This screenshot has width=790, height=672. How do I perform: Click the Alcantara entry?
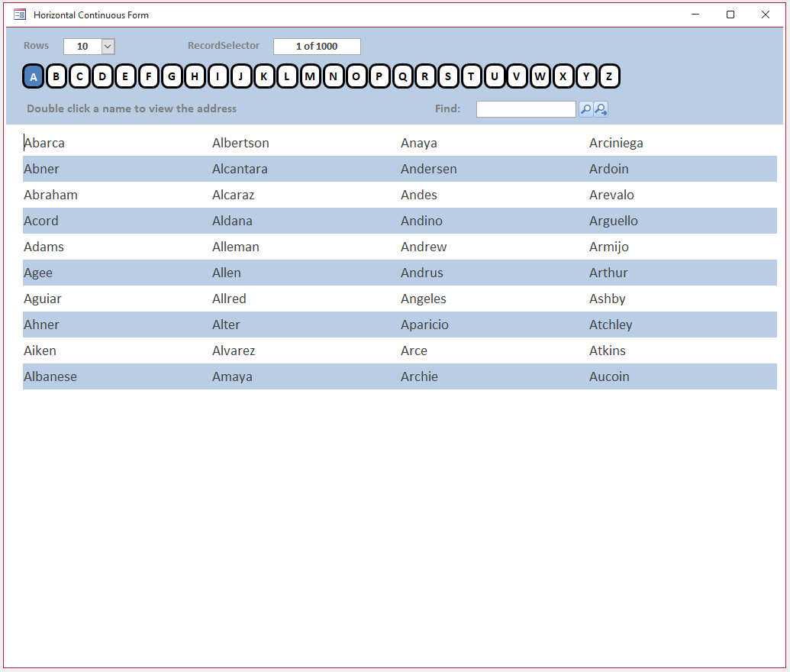click(x=240, y=169)
